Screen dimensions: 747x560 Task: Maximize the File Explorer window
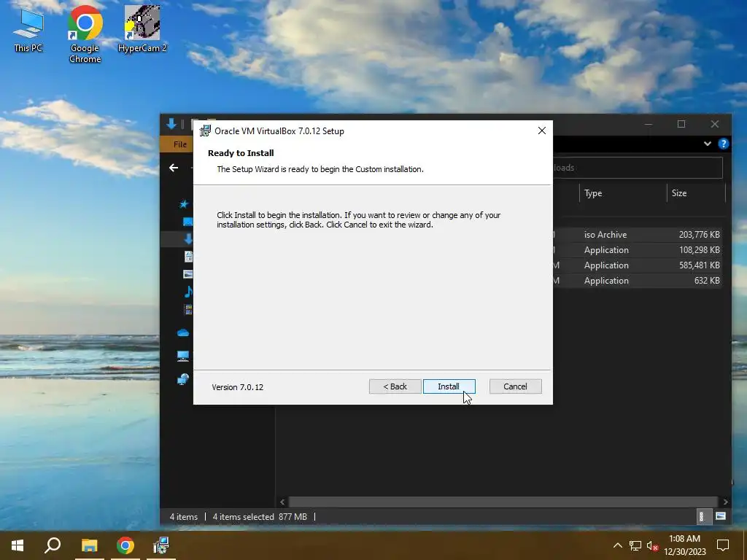pos(681,124)
